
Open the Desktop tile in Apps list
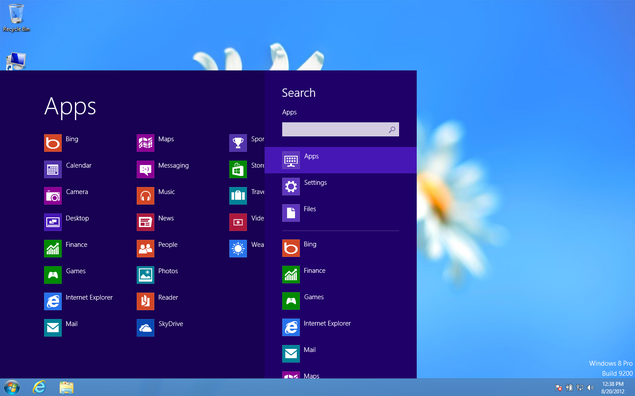click(x=66, y=222)
